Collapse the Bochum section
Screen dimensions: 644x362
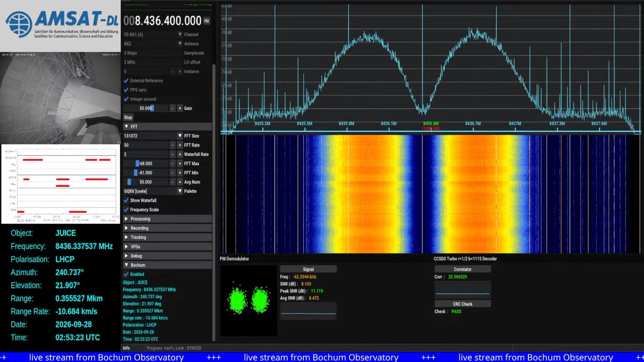click(x=167, y=265)
